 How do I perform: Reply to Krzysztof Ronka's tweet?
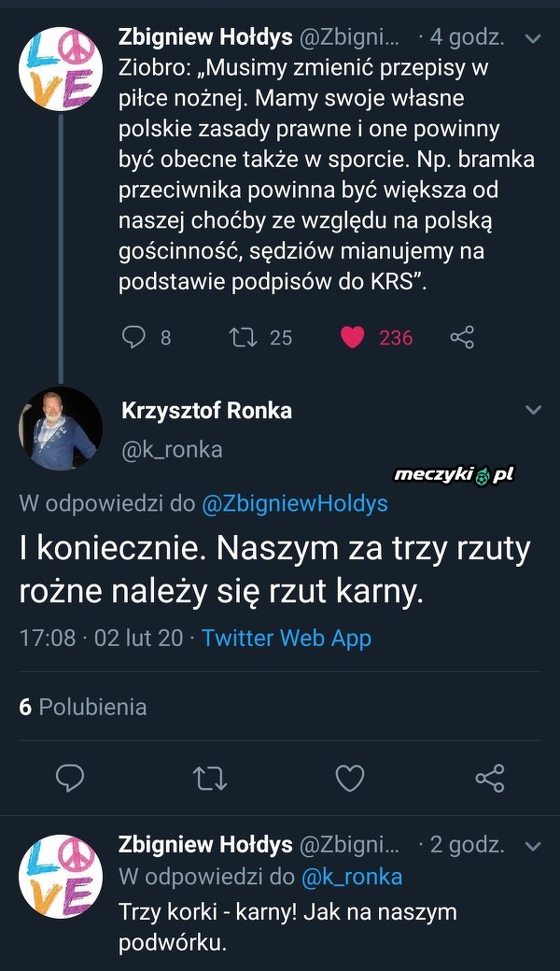[70, 777]
